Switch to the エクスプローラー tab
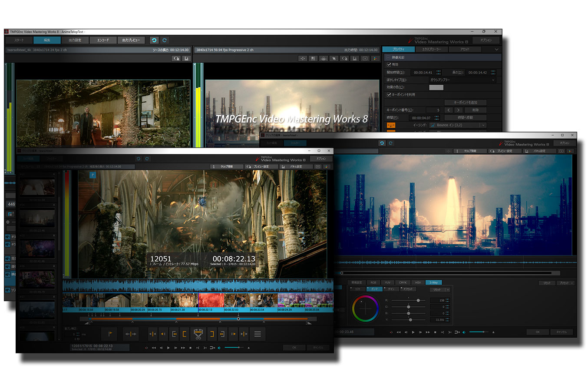Viewport: 588px width, 392px height. click(x=431, y=49)
